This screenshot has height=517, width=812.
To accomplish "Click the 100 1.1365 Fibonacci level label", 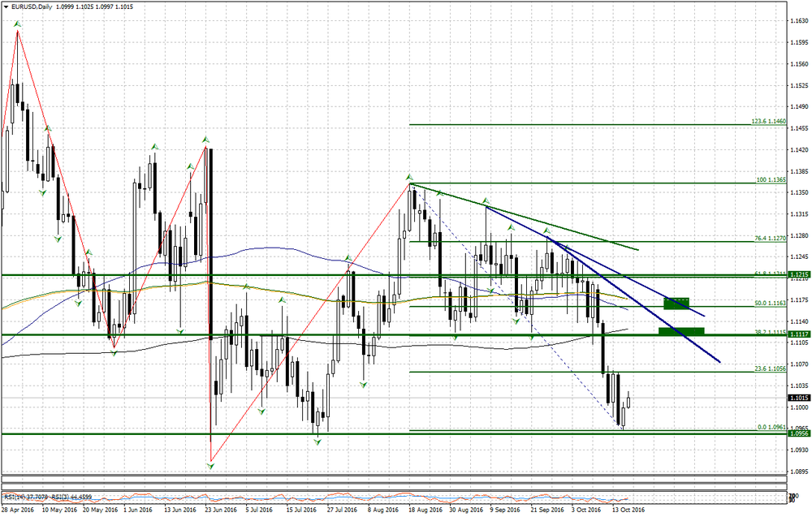I will [771, 179].
